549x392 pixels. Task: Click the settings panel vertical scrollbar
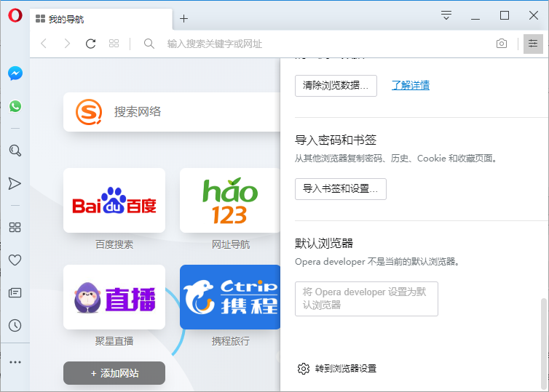(x=543, y=345)
